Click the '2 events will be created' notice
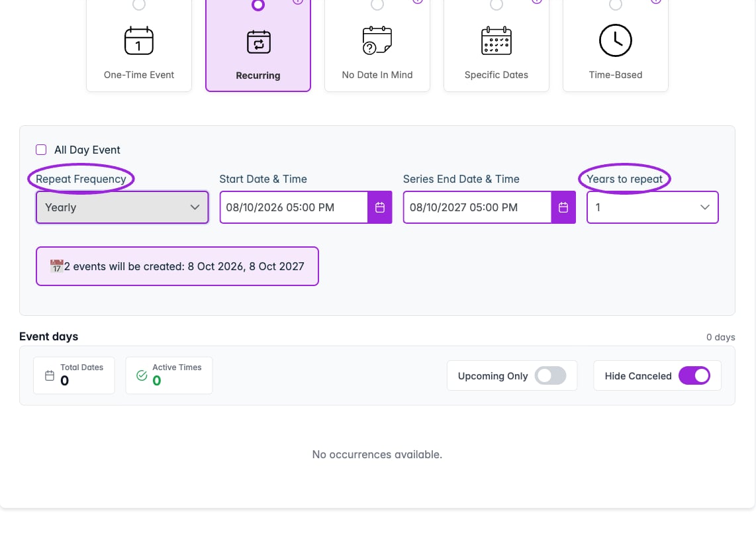The image size is (756, 543). click(177, 266)
